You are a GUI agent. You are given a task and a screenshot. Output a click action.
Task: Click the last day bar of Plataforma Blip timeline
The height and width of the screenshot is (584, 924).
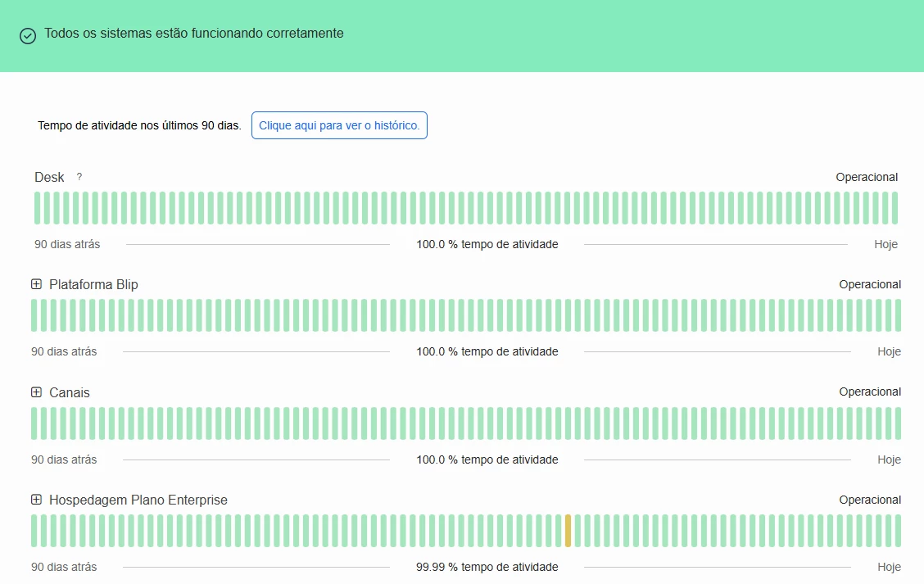click(x=898, y=315)
